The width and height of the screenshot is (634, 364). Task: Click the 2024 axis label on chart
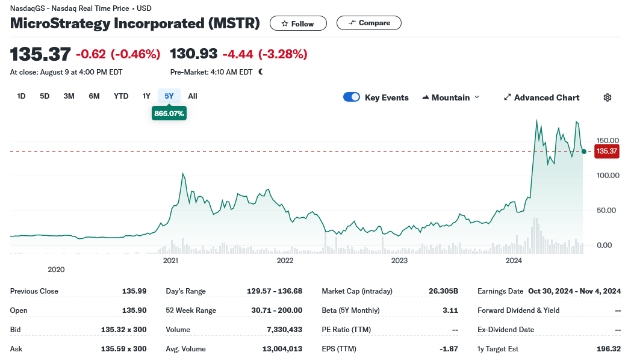point(514,261)
